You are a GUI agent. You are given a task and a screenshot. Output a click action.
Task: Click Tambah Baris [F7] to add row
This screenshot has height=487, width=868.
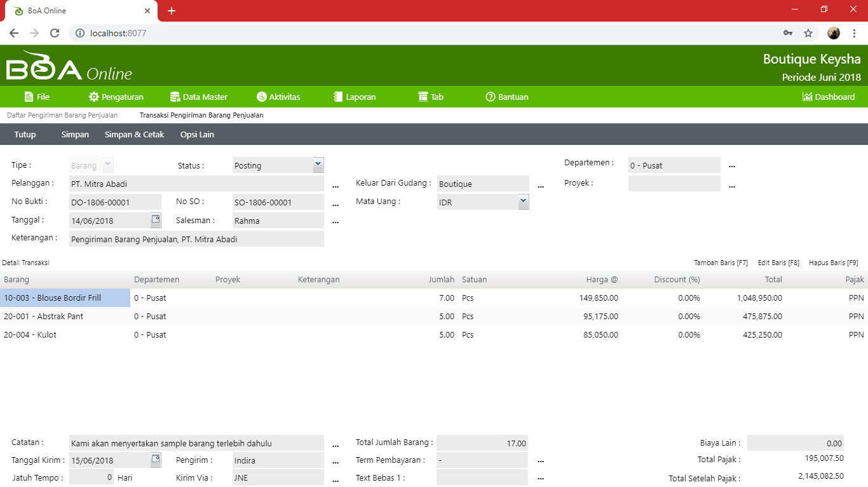[721, 263]
